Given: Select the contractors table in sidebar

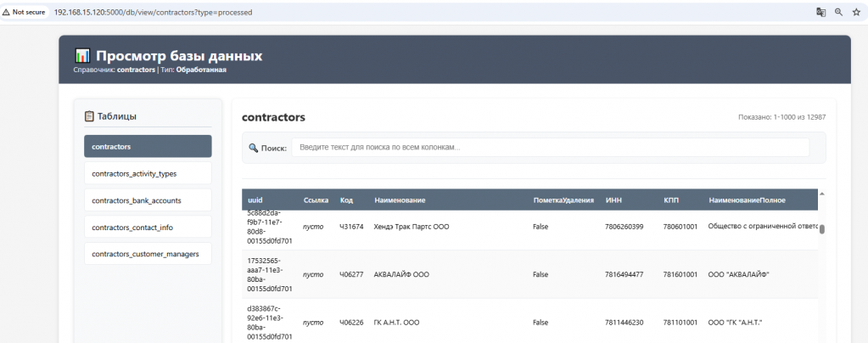Looking at the screenshot, I should [x=148, y=146].
